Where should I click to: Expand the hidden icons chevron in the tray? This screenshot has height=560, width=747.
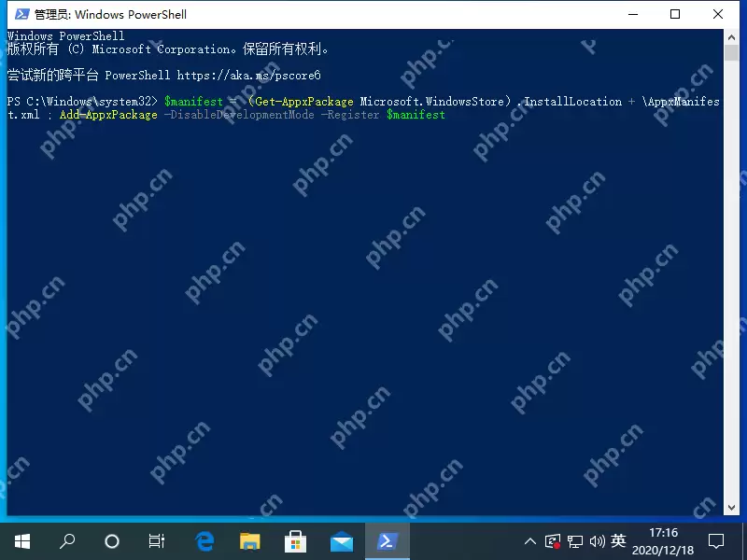point(529,540)
